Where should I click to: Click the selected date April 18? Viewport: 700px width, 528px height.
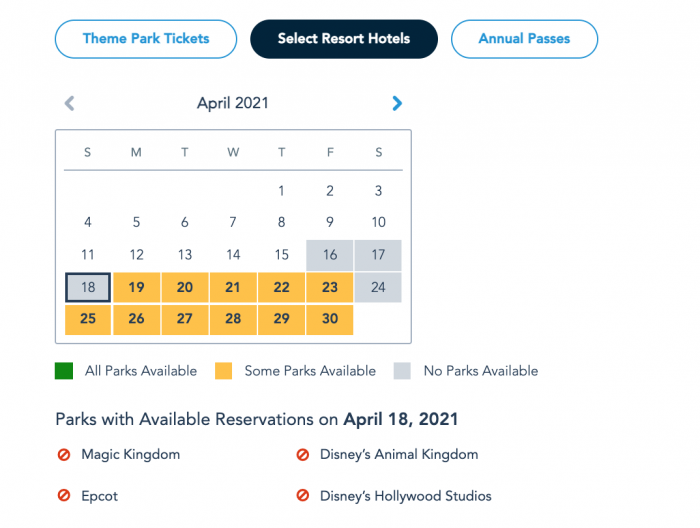(88, 287)
